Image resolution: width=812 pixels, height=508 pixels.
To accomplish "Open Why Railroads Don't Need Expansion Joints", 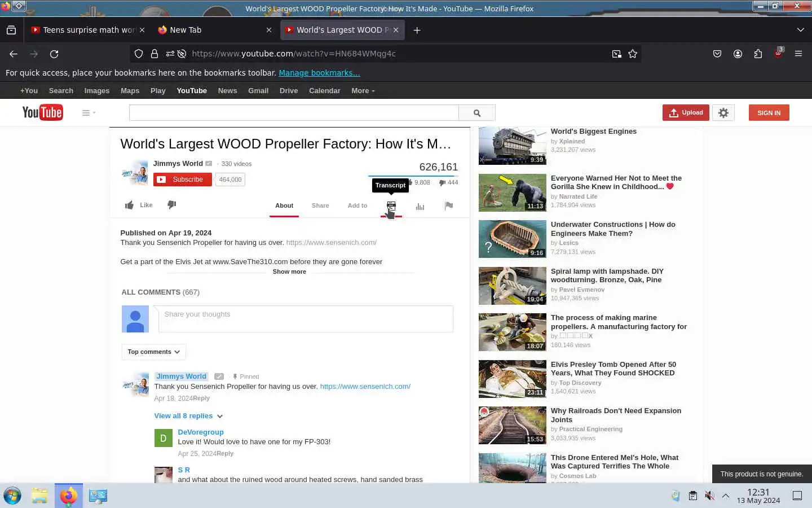I will tap(616, 415).
